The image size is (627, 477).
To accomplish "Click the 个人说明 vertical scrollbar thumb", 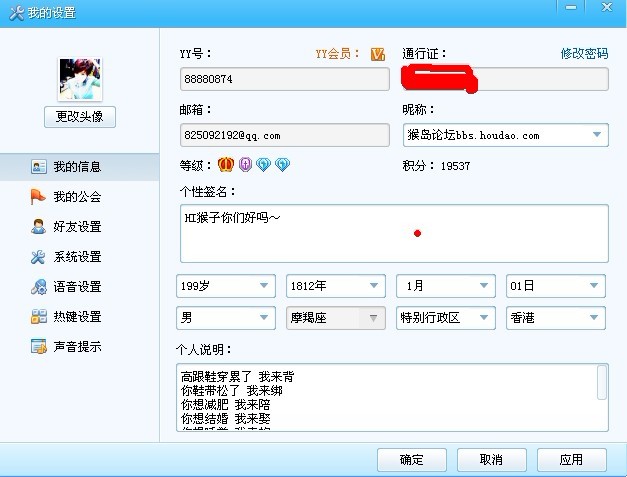I will pyautogui.click(x=602, y=382).
